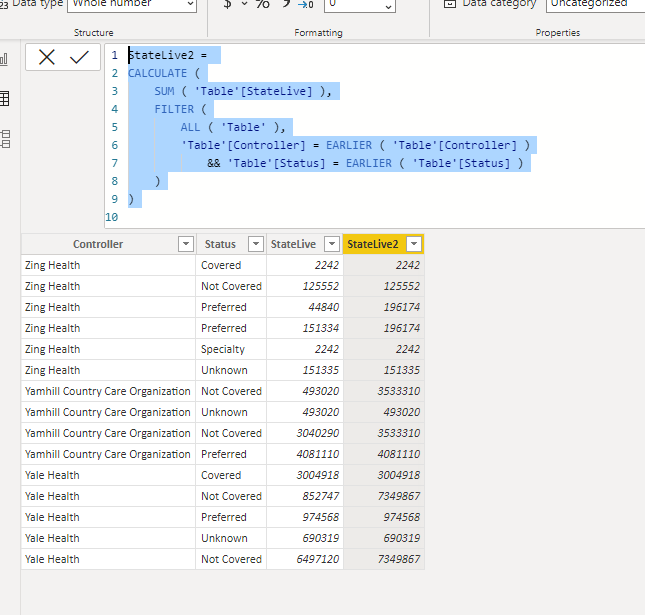Image resolution: width=645 pixels, height=615 pixels.
Task: Click the StateLive2 cell with value 151335
Action: [x=384, y=370]
